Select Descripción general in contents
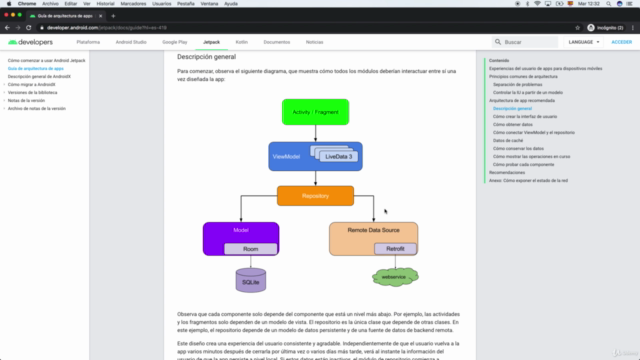The width and height of the screenshot is (640, 360). 512,109
